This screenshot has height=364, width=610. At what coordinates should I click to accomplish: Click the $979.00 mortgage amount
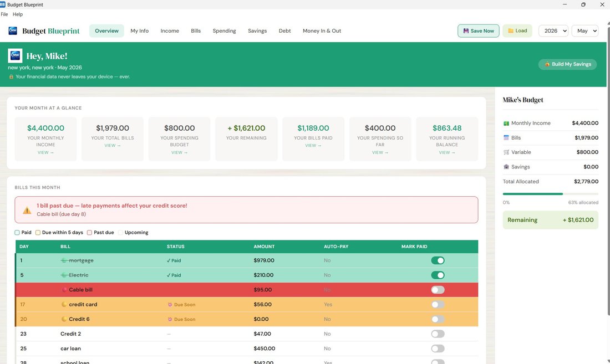[x=264, y=260]
